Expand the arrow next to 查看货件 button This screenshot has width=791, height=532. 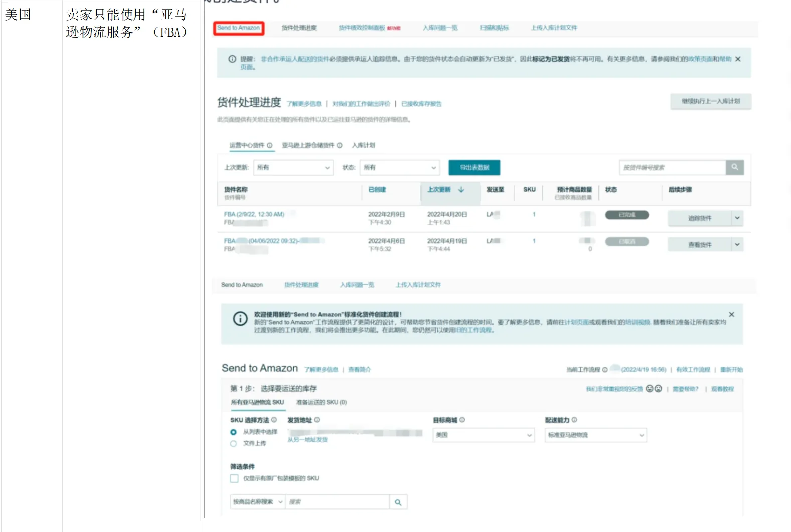(x=737, y=245)
